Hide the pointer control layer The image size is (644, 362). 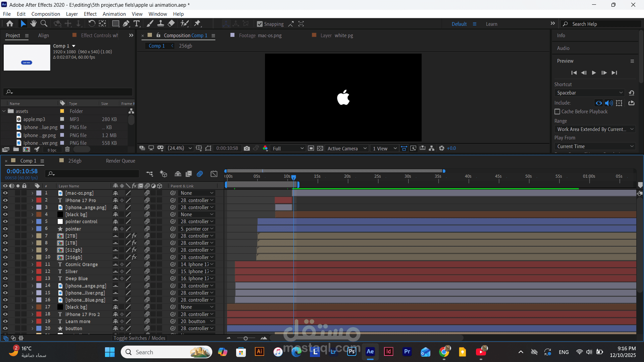[x=5, y=222]
